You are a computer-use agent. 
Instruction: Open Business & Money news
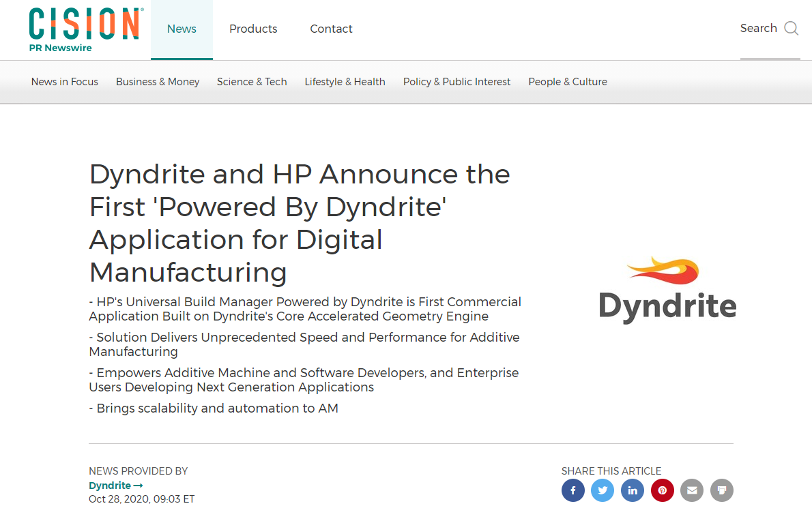tap(158, 81)
